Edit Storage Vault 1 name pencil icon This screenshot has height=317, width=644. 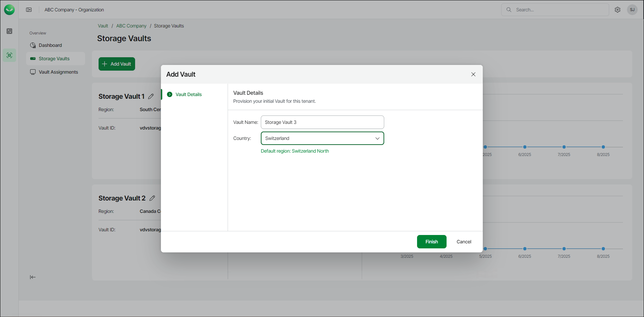click(x=151, y=96)
